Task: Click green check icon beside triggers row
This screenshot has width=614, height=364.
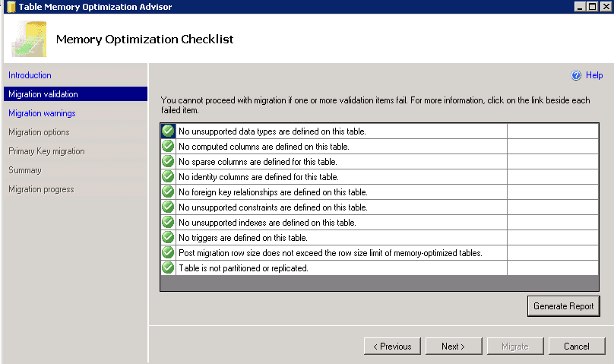Action: coord(168,237)
